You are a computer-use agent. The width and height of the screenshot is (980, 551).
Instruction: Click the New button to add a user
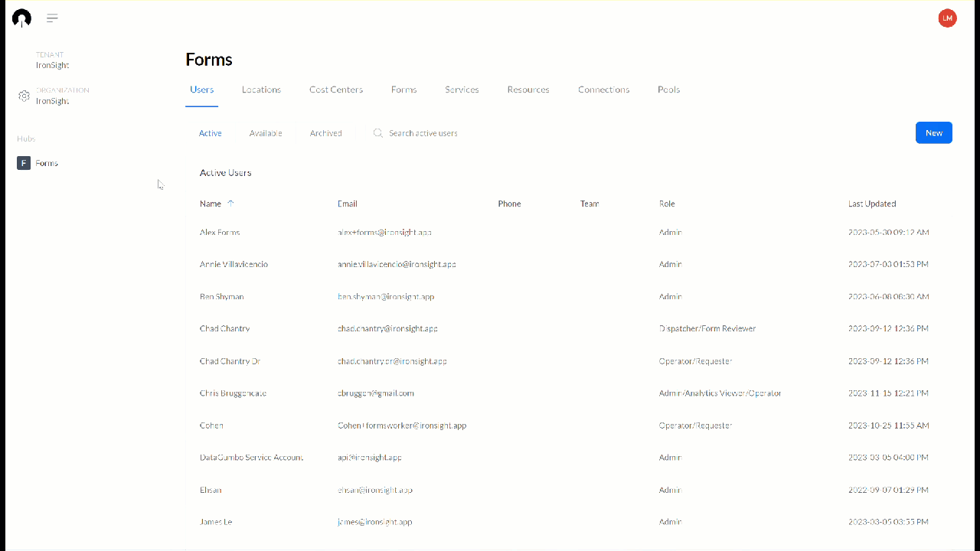(x=933, y=132)
